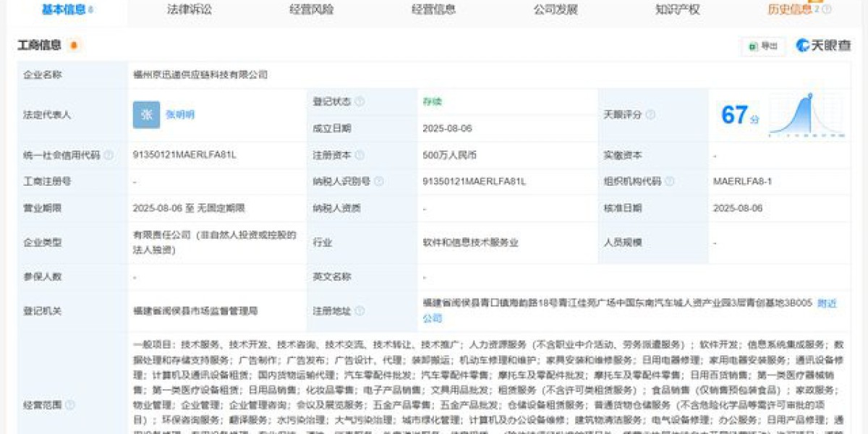Click help icon beside 实缴资本
The image size is (868, 434).
click(x=650, y=154)
